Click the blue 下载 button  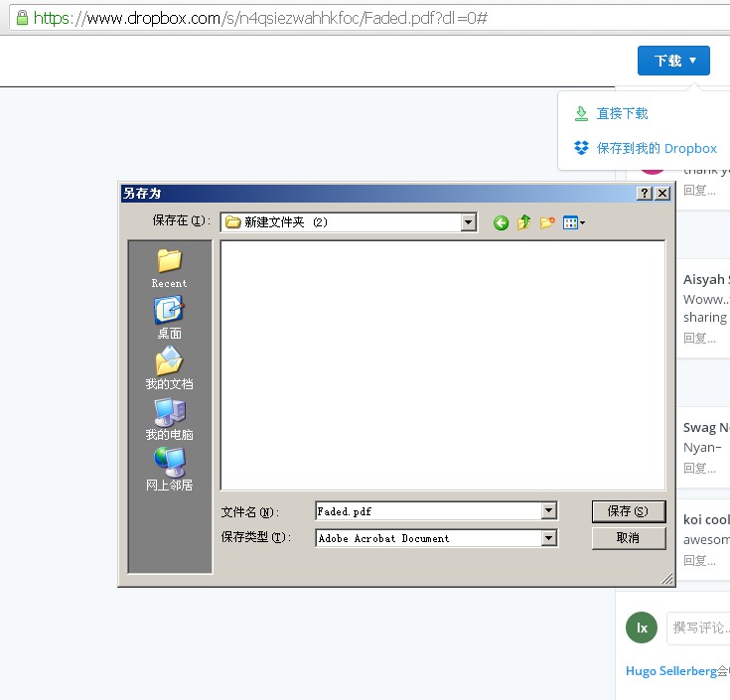click(x=673, y=61)
